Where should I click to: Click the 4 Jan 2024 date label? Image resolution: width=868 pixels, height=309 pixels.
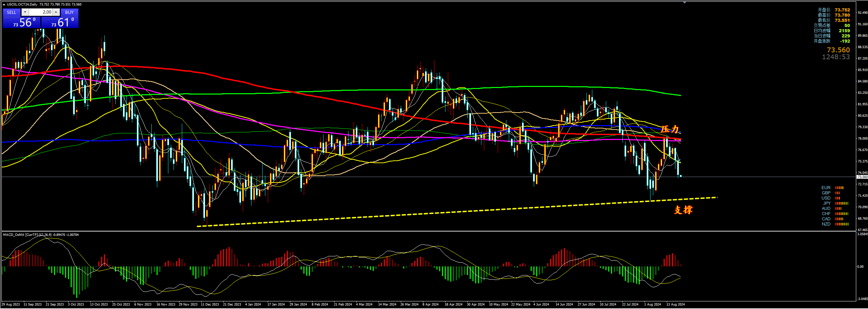click(x=253, y=304)
